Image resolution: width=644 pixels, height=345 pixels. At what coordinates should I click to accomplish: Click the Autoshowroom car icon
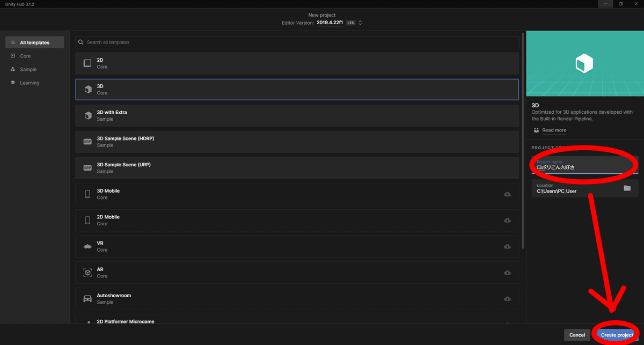pos(87,299)
